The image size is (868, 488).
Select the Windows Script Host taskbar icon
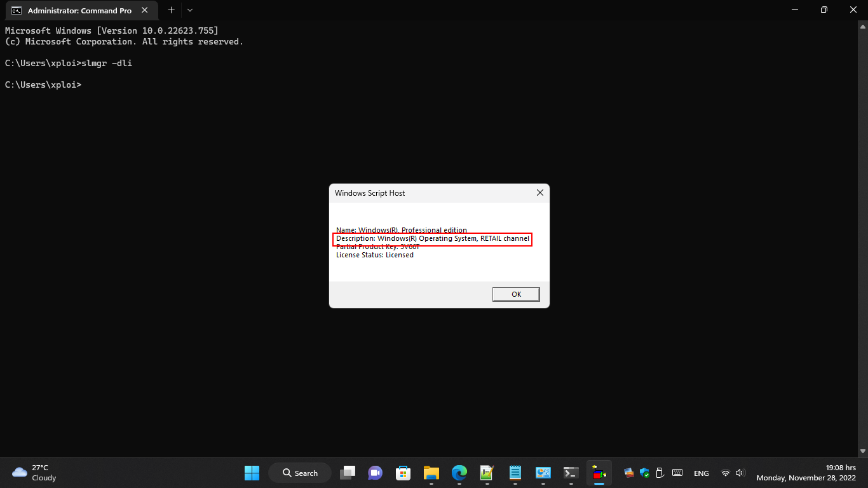(x=599, y=473)
